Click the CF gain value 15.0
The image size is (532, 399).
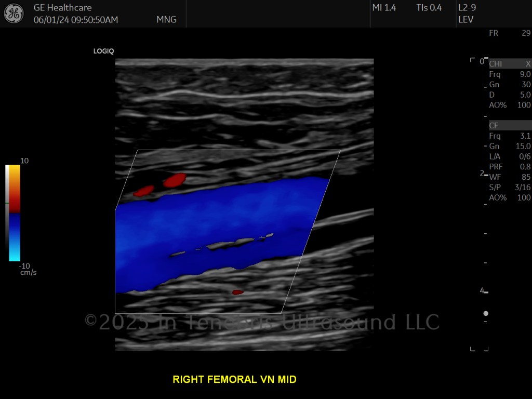point(523,146)
